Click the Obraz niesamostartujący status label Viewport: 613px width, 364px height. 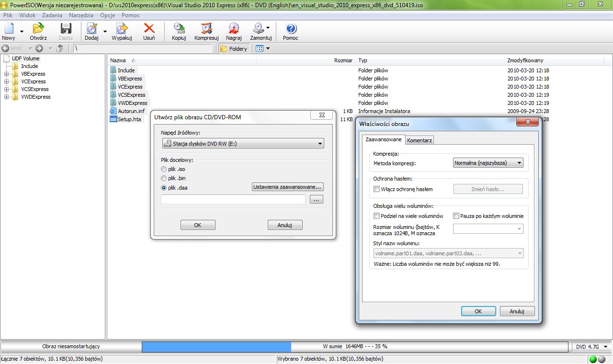point(71,346)
